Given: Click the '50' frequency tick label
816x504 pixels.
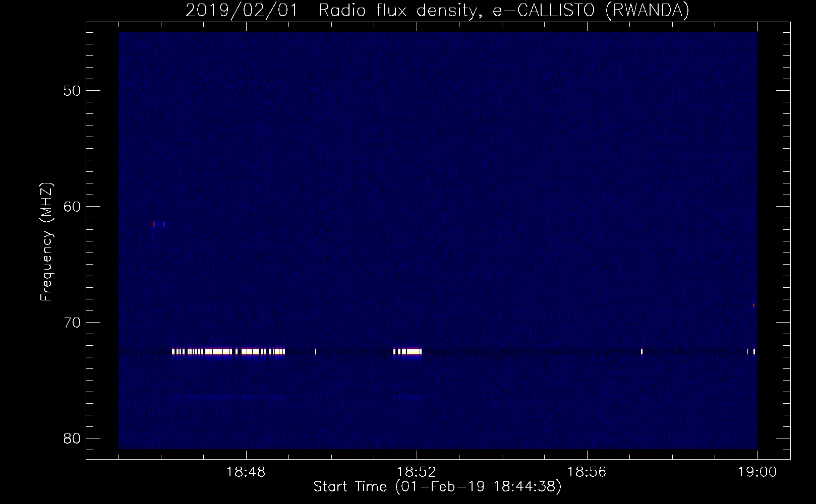Looking at the screenshot, I should [72, 91].
